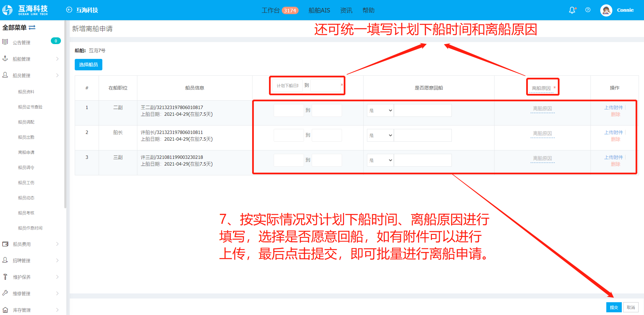Click the start date field for 王二副
The image size is (644, 315).
tap(289, 110)
